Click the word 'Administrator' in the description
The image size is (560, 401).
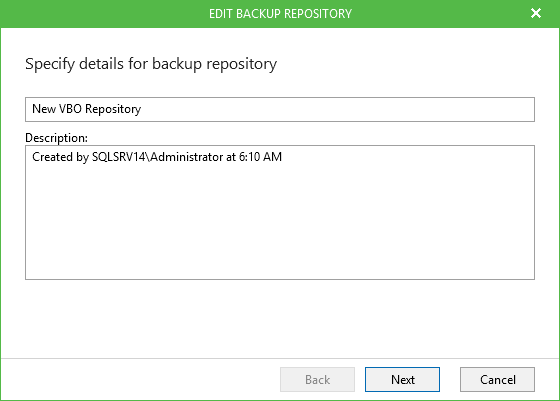[x=186, y=157]
